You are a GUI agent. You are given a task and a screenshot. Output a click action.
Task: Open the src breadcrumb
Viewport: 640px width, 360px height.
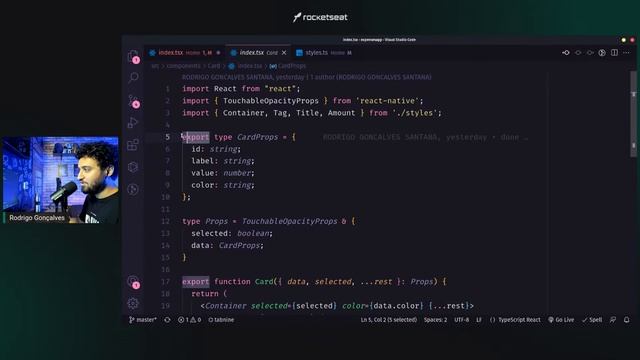[155, 66]
